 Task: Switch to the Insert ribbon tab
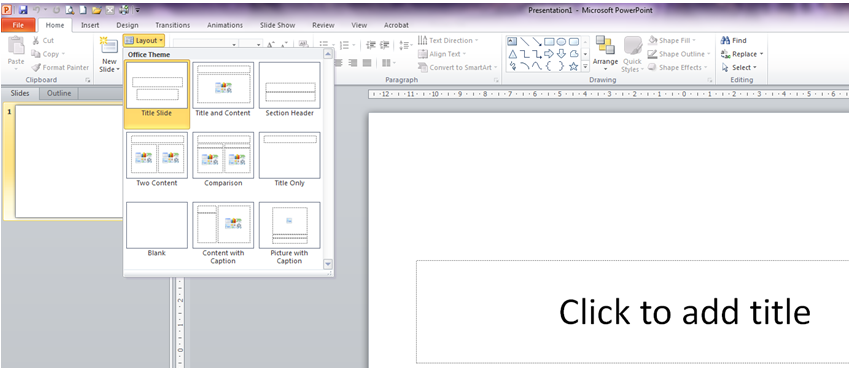(x=90, y=25)
